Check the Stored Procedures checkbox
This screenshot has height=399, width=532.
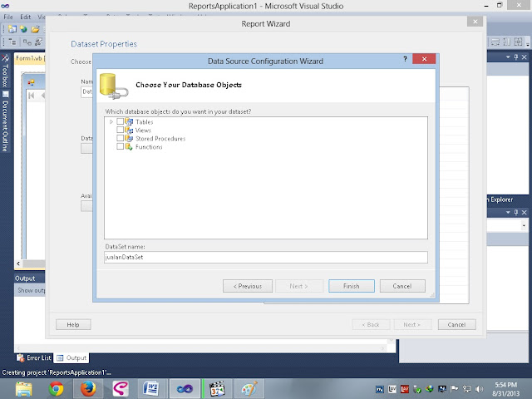point(120,138)
